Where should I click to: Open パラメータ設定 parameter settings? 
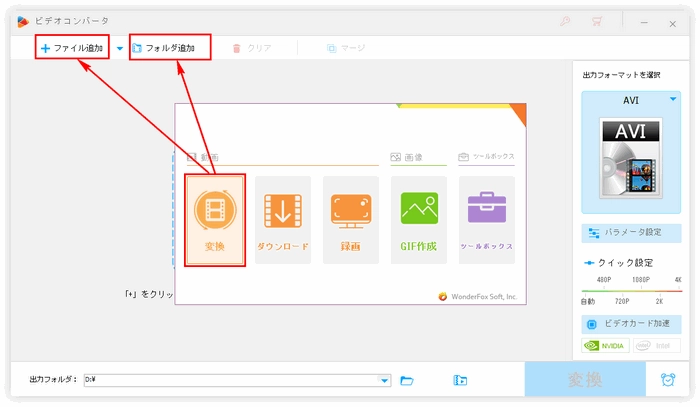pyautogui.click(x=631, y=233)
